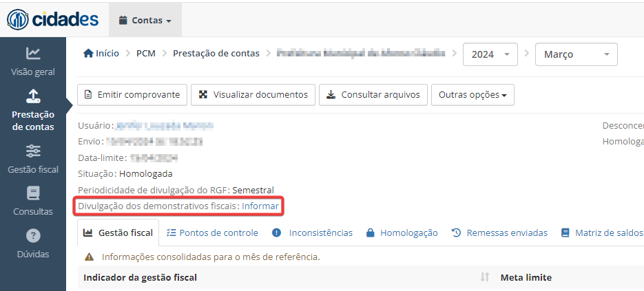644x291 pixels.
Task: Open Consultas book icon in sidebar
Action: coord(33,193)
